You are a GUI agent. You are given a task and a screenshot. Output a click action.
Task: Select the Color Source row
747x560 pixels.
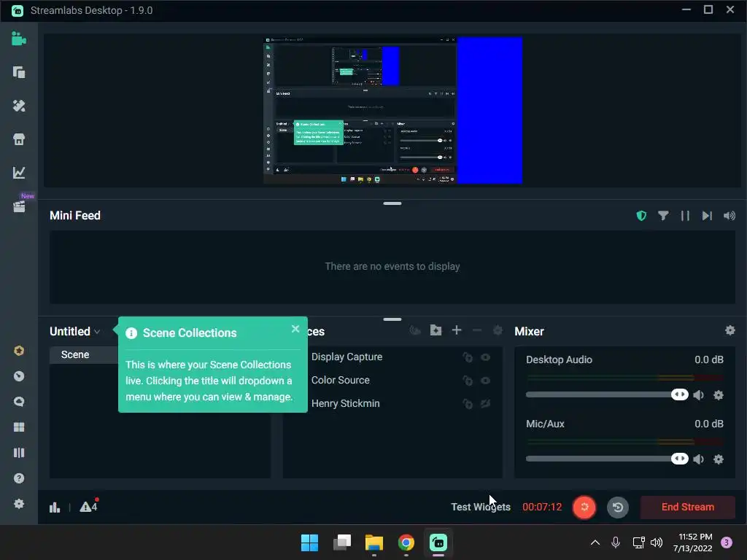(x=392, y=381)
